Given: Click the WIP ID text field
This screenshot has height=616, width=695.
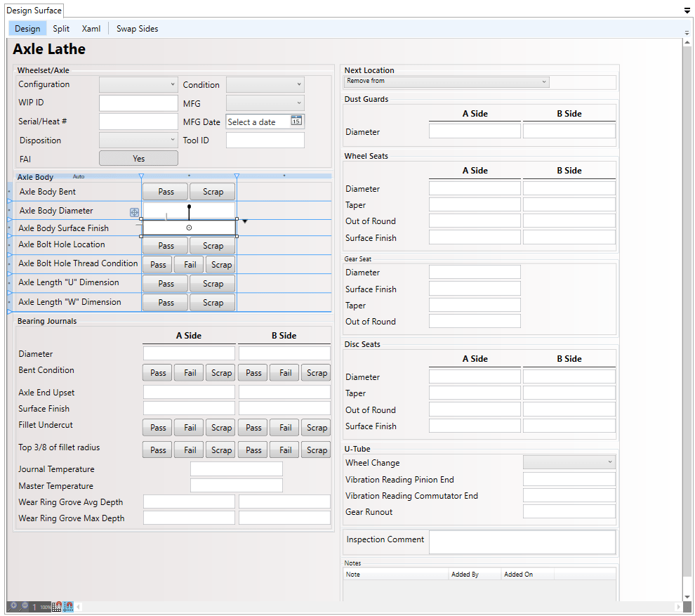Looking at the screenshot, I should click(x=138, y=103).
